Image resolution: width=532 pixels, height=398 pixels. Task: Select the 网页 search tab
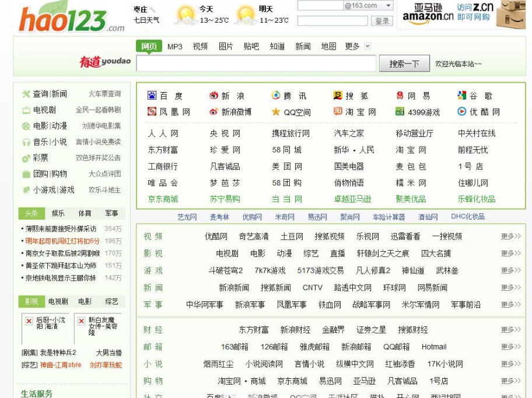pos(149,46)
